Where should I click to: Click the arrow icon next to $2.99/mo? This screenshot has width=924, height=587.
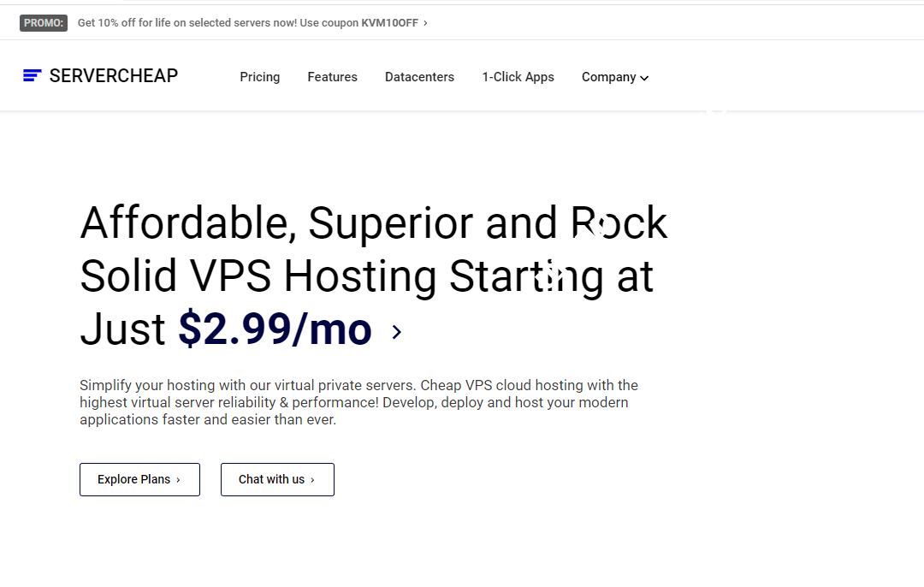[x=396, y=332]
